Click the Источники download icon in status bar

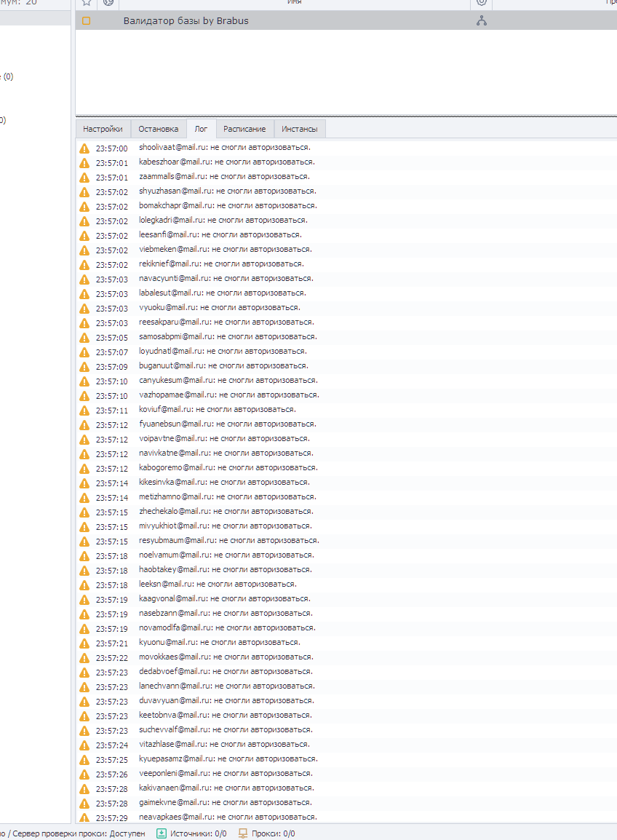tap(162, 833)
